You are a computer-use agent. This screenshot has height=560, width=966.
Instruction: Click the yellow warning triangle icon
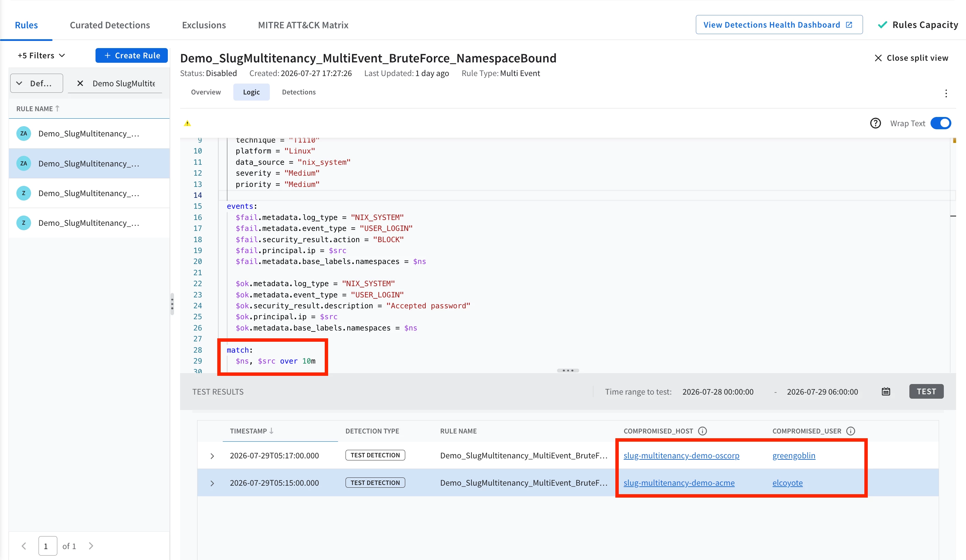pos(187,123)
